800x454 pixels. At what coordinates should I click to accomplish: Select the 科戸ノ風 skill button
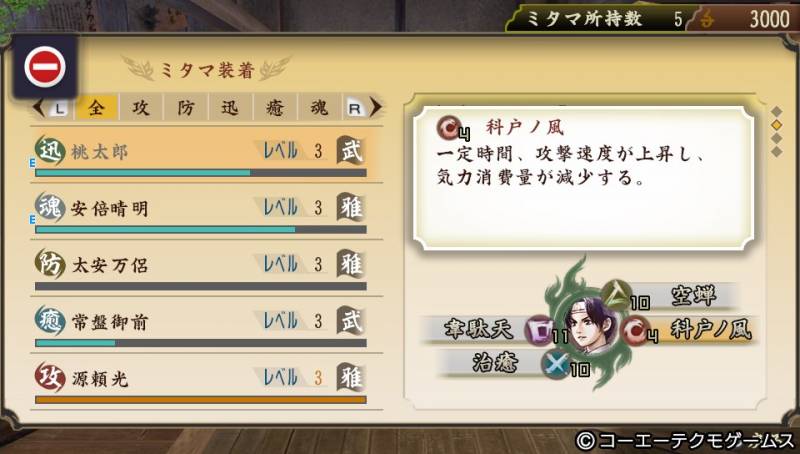click(x=687, y=330)
